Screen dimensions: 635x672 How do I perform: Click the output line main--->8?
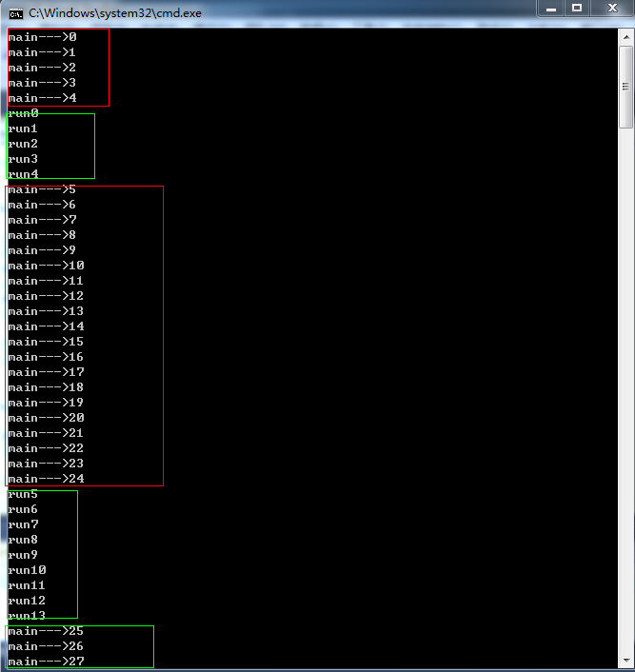coord(42,235)
